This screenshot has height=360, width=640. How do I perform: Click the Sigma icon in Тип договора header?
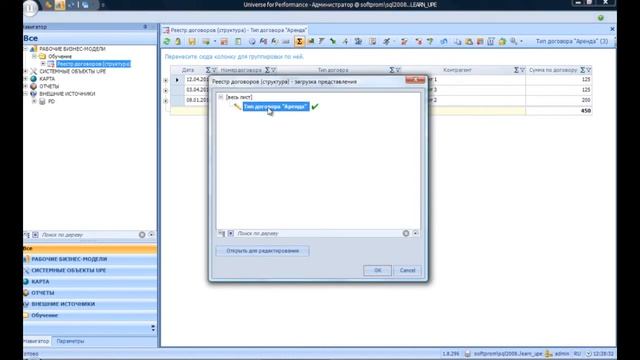pos(392,70)
